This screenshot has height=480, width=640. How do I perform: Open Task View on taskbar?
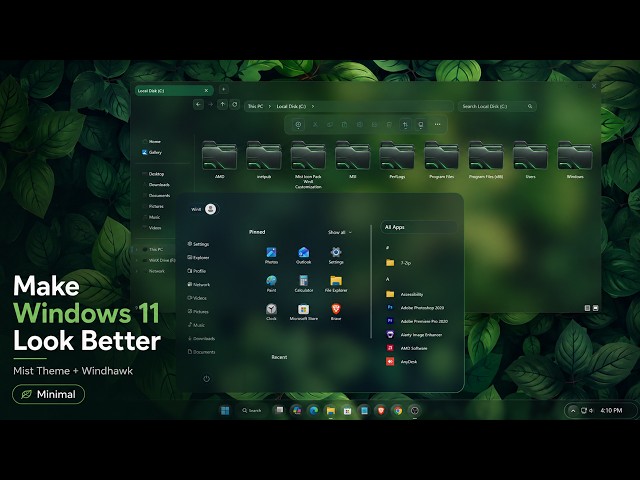point(279,410)
